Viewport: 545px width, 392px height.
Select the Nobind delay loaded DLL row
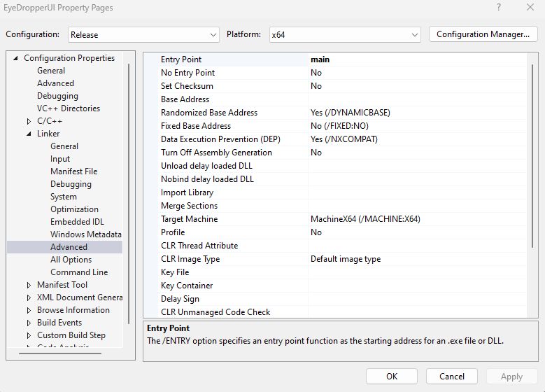point(341,179)
